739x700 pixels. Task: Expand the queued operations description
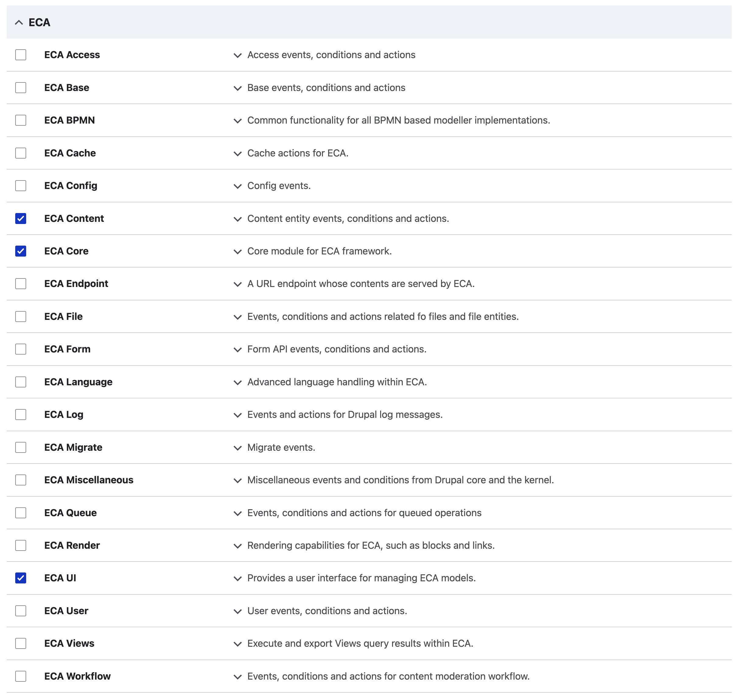pyautogui.click(x=237, y=513)
